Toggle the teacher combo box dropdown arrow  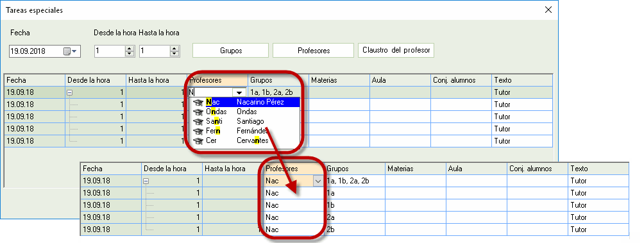point(239,93)
